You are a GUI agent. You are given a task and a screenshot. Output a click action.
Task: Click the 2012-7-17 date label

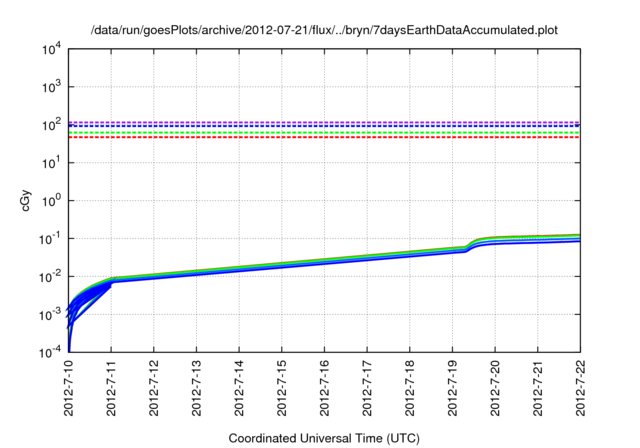[x=367, y=388]
